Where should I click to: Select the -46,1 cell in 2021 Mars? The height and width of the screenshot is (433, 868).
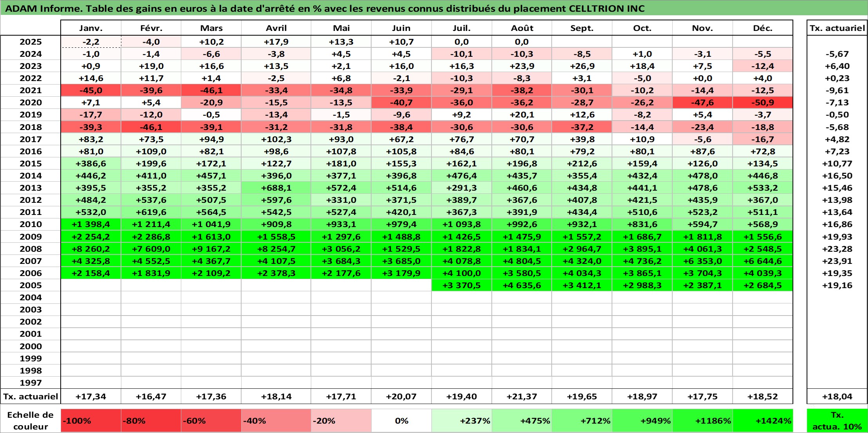point(211,90)
